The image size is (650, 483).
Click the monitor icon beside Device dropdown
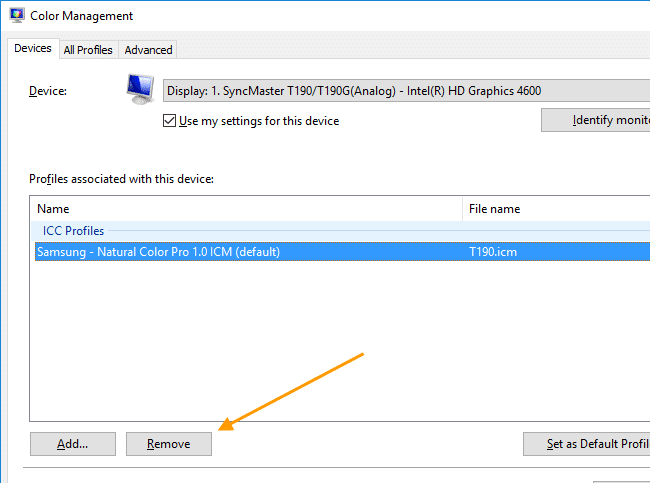click(x=141, y=89)
